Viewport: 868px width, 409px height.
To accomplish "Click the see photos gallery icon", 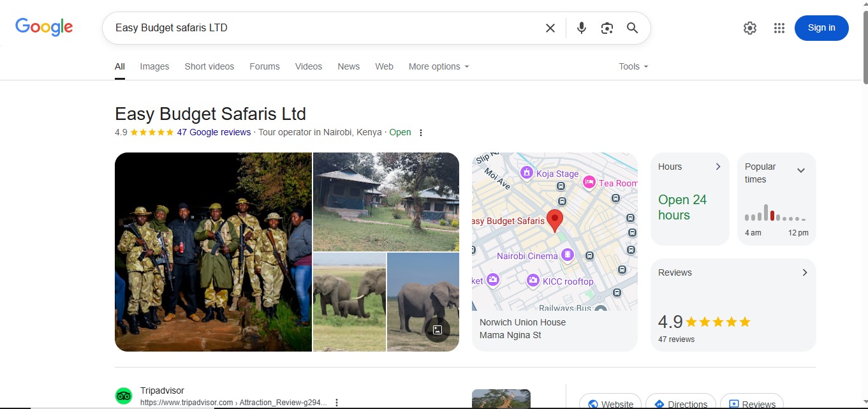I will [438, 330].
